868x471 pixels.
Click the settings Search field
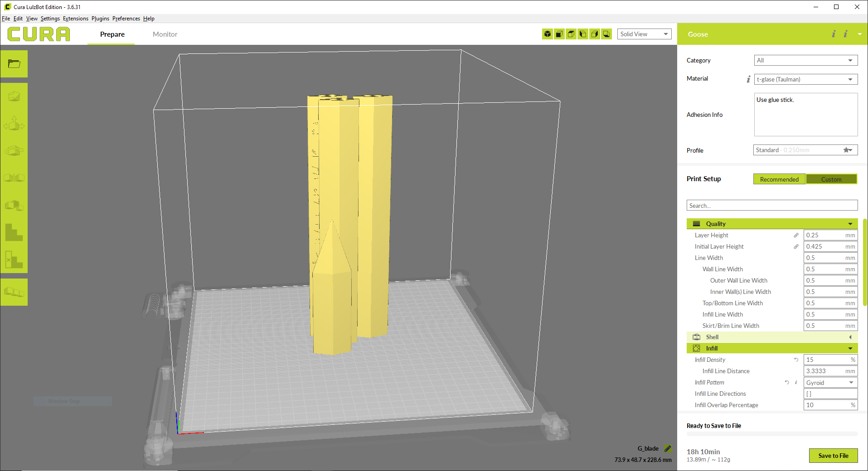(x=772, y=205)
